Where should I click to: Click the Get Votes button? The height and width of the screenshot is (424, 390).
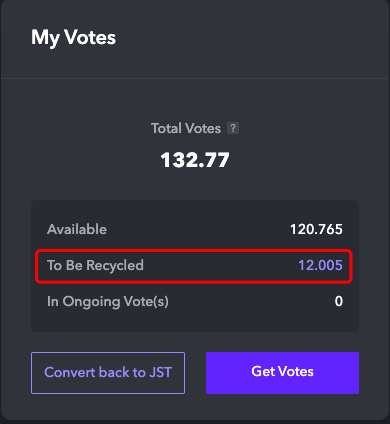coord(282,373)
